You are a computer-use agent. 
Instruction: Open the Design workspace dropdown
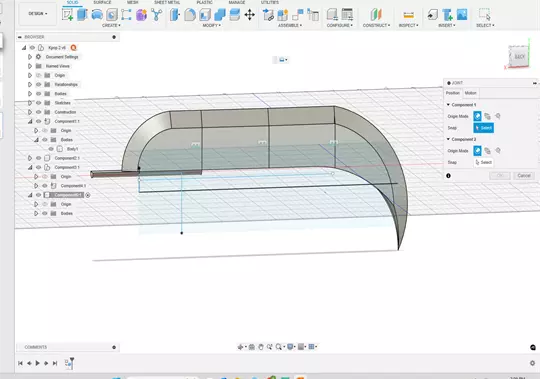click(x=38, y=13)
